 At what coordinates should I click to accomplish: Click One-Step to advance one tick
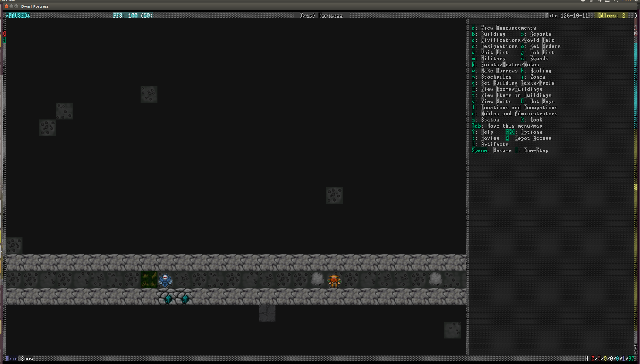point(531,150)
